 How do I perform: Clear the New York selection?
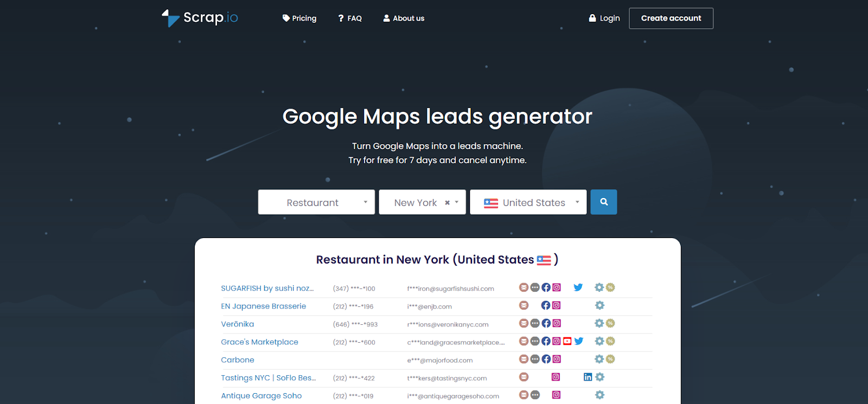[447, 203]
